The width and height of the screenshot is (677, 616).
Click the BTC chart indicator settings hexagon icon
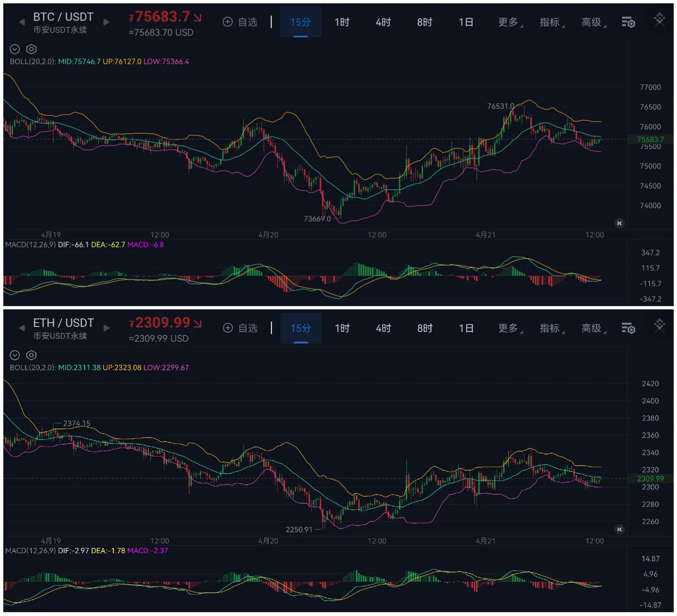coord(31,50)
